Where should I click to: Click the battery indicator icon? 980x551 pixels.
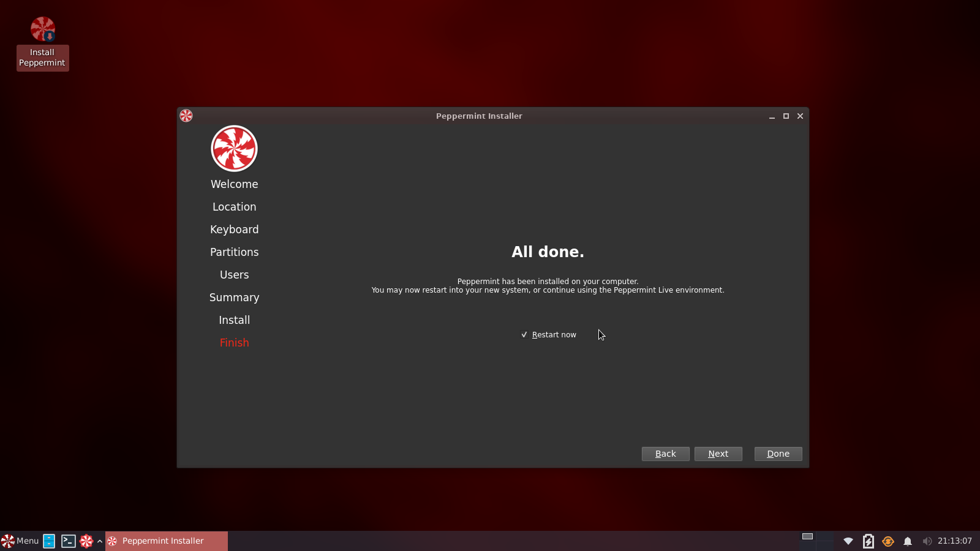point(869,541)
